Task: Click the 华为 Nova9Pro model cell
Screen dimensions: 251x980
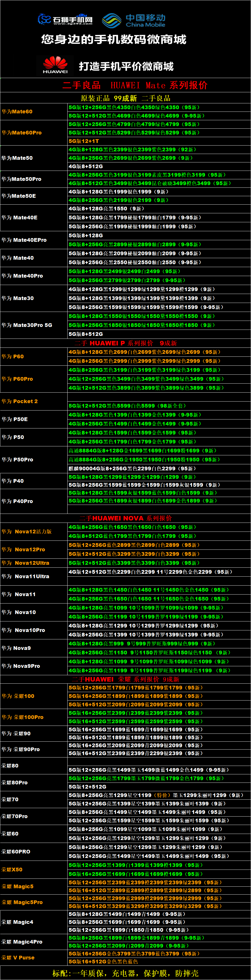Action: pos(34,666)
